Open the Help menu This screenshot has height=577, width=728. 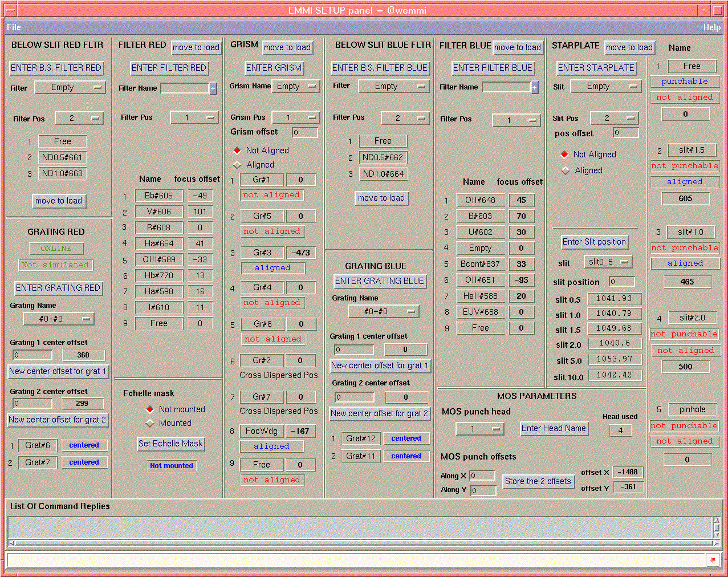(x=711, y=27)
